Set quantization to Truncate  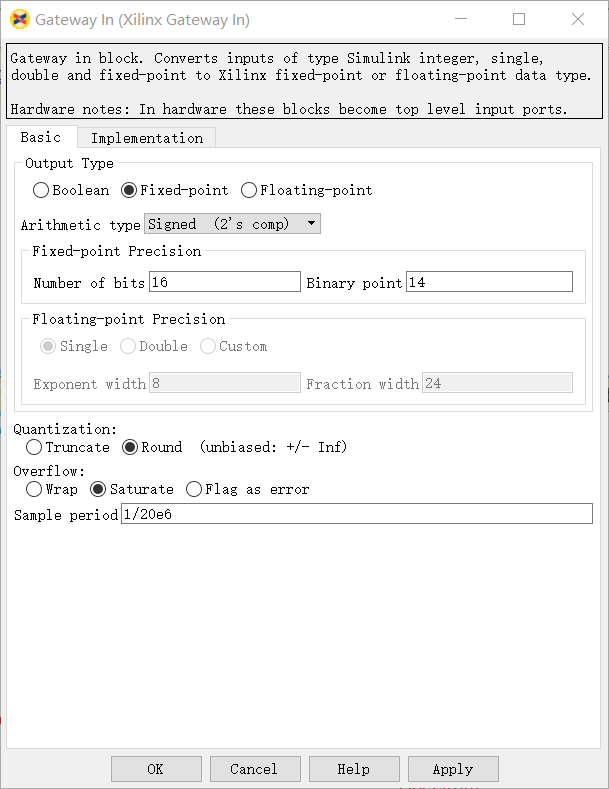(35, 447)
